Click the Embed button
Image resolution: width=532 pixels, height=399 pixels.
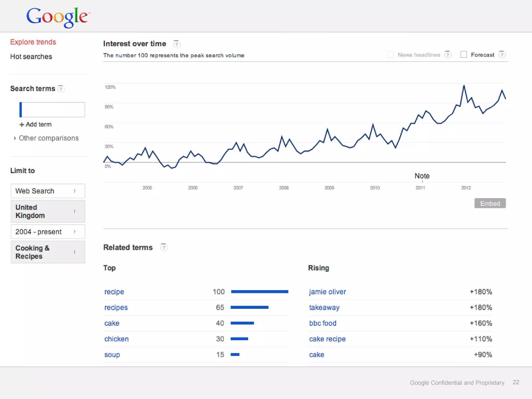click(x=490, y=203)
